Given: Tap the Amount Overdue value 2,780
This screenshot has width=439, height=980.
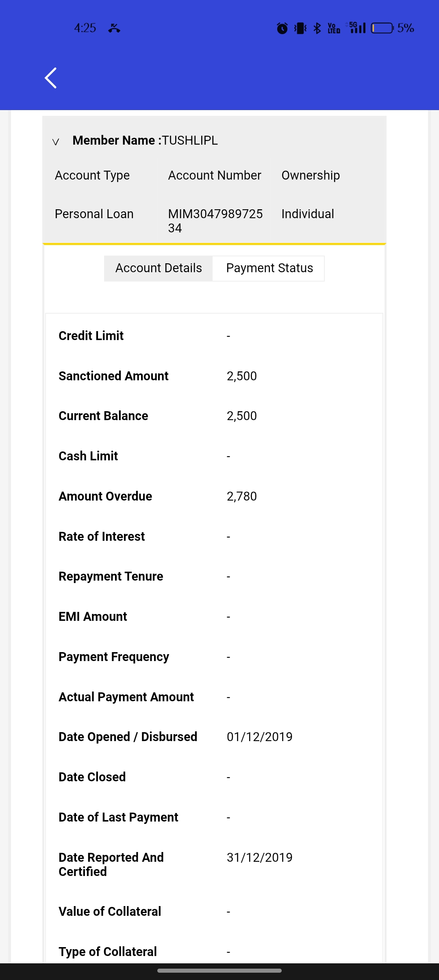Looking at the screenshot, I should pos(242,496).
